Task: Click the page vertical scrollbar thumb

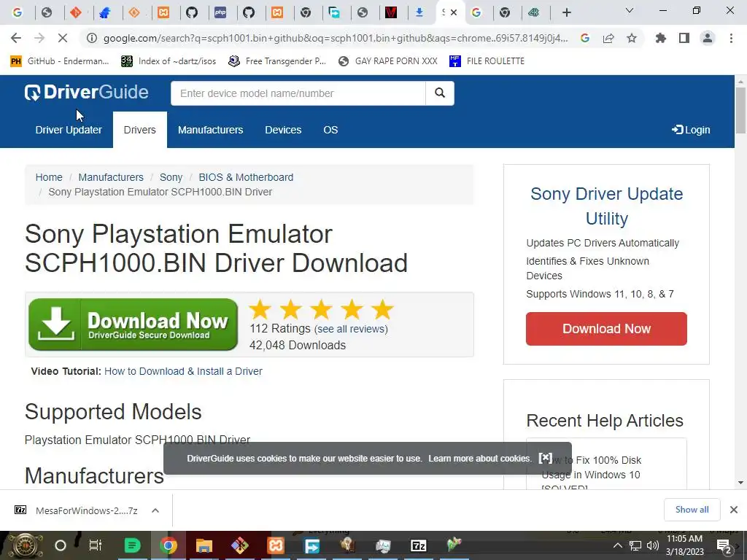Action: [740, 110]
